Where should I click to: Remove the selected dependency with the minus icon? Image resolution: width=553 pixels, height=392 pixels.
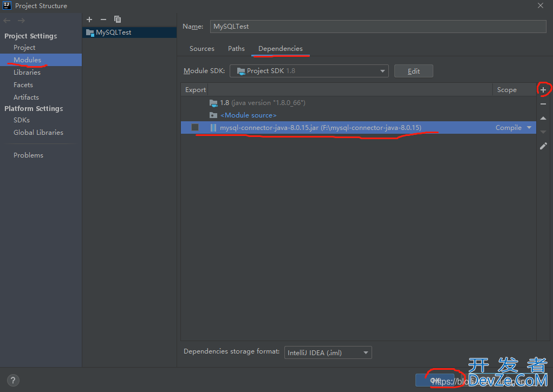pyautogui.click(x=543, y=104)
